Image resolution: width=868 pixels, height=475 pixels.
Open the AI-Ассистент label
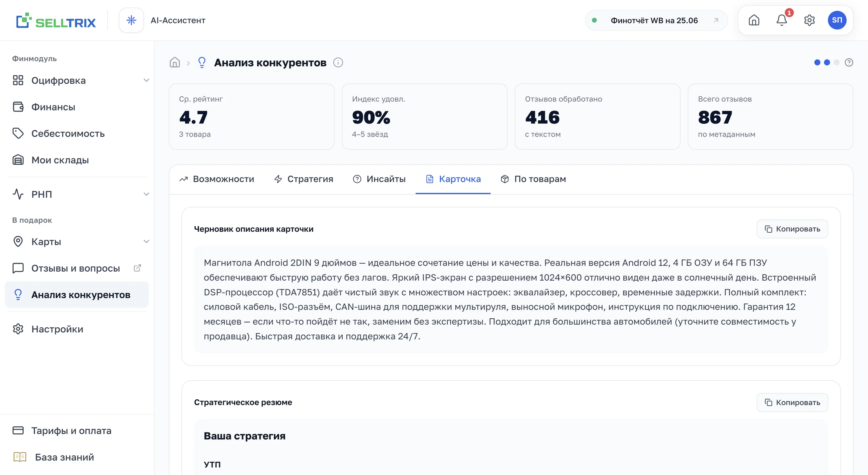coord(178,20)
